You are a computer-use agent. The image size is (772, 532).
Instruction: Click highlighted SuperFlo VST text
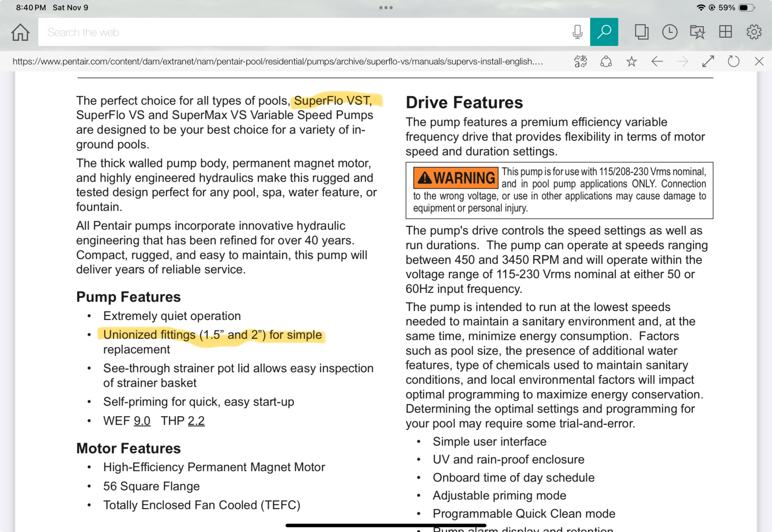click(x=333, y=100)
